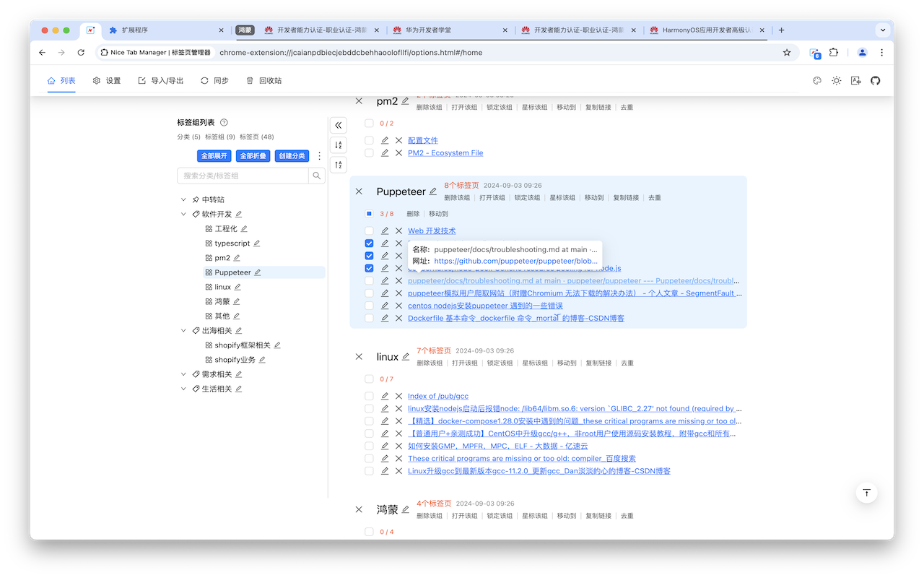The image size is (924, 578).
Task: Delete the Web 开发技术 tab entry
Action: point(398,231)
